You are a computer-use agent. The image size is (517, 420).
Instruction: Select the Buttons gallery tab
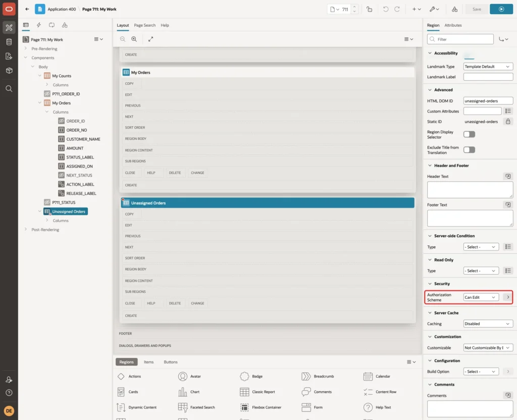(x=171, y=362)
